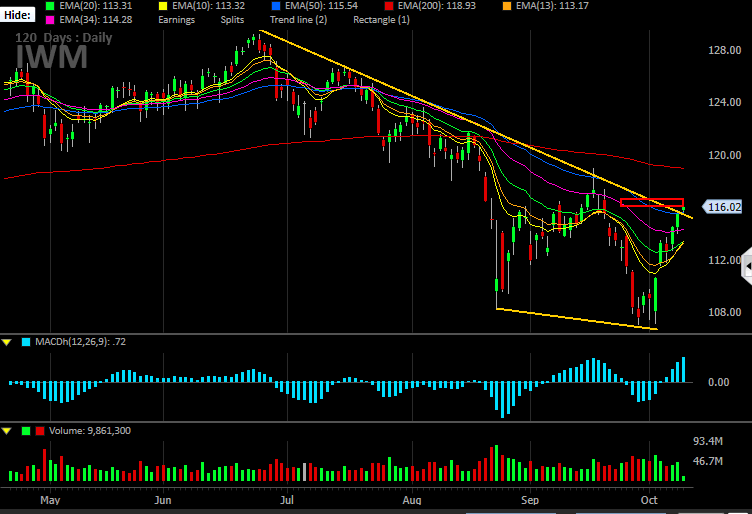
Task: Click the green Volume color swatch
Action: coord(26,431)
